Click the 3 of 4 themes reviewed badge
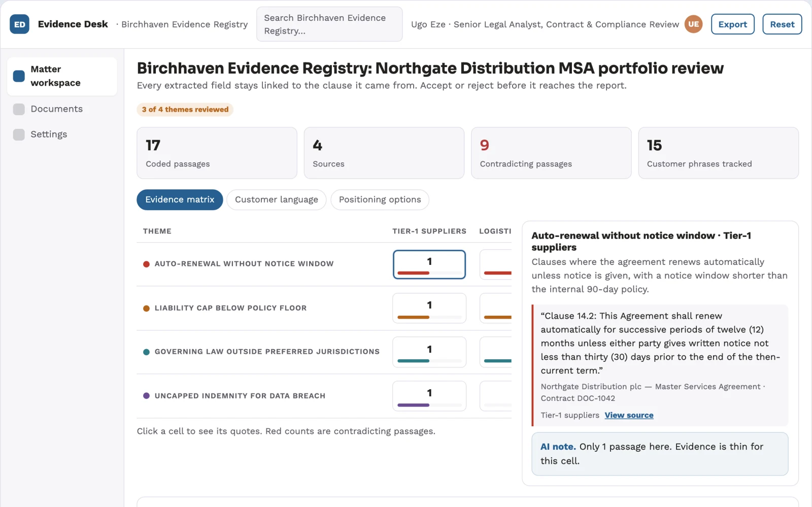Image resolution: width=812 pixels, height=507 pixels. [185, 110]
